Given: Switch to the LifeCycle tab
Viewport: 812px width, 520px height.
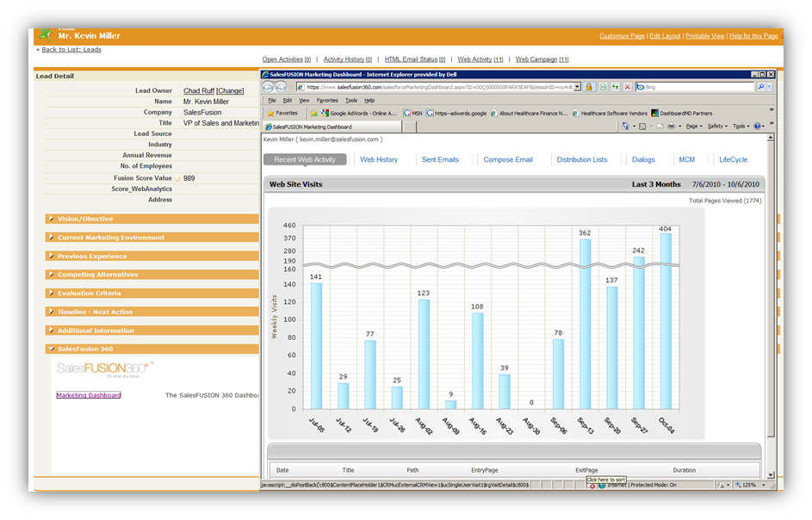Looking at the screenshot, I should 734,159.
